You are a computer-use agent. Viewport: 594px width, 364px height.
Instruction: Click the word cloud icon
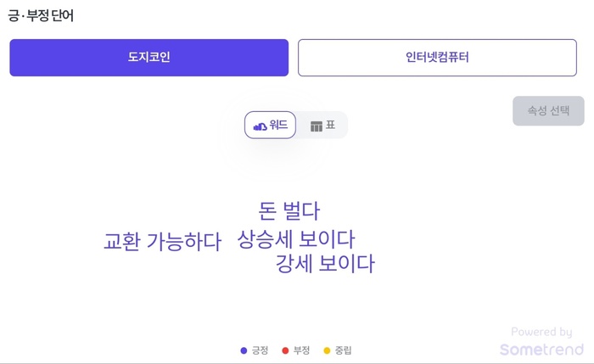pyautogui.click(x=260, y=126)
